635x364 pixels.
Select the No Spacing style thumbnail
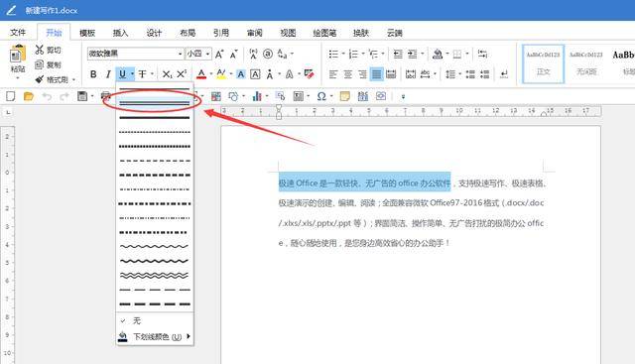point(586,64)
